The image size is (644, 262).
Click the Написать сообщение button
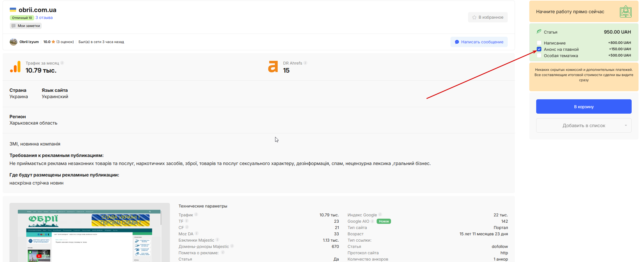[479, 42]
